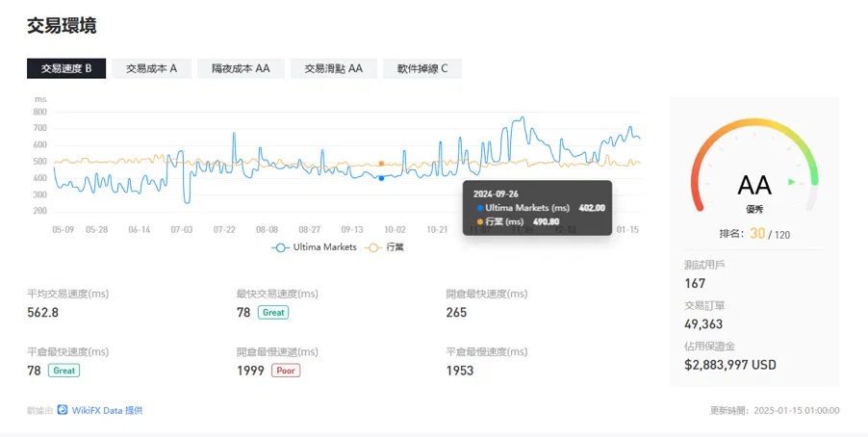This screenshot has width=868, height=437.
Task: Click the blue dot in tooltip
Action: coord(479,208)
